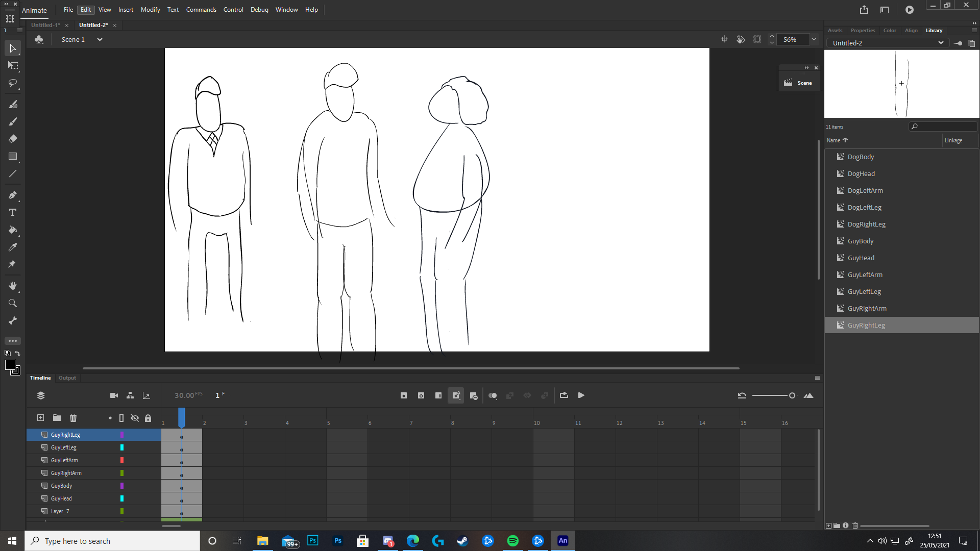Open the Untitled-2 library document dropdown
The image size is (980, 551).
888,43
